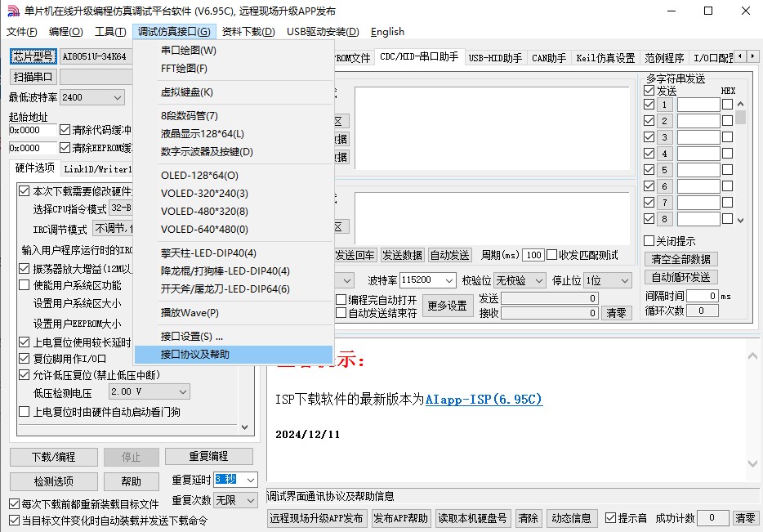Image resolution: width=763 pixels, height=532 pixels.
Task: Click up arrow of the message panel scrollbar
Action: pos(752,356)
